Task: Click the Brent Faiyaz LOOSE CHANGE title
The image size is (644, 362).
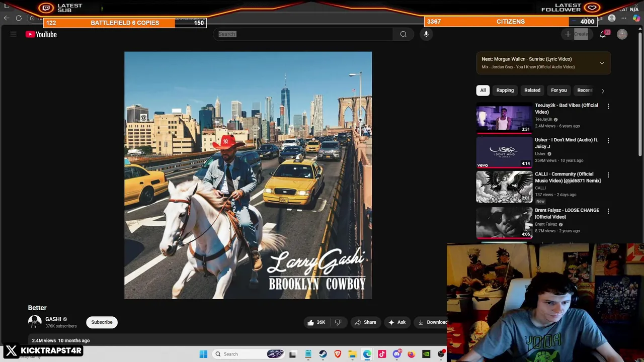Action: (x=567, y=214)
